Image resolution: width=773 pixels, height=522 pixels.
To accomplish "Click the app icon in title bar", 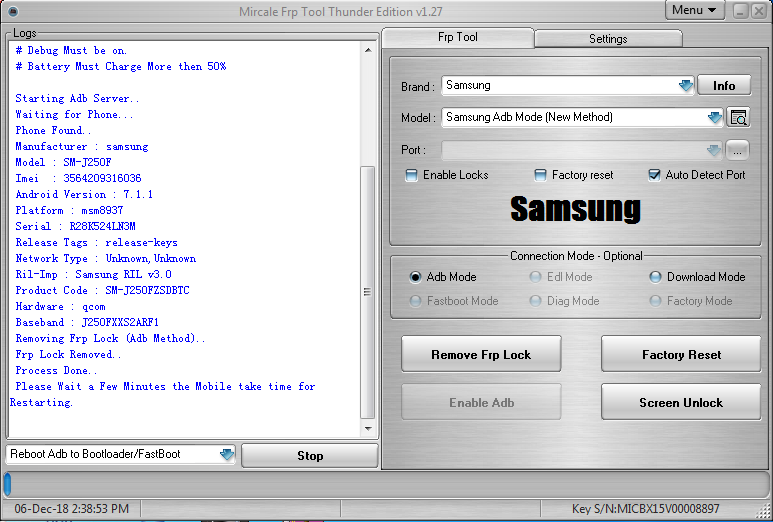I will (13, 11).
